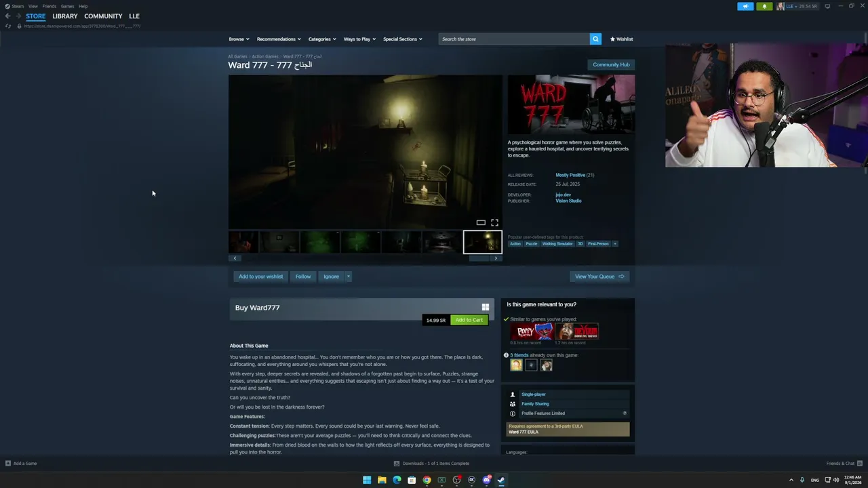
Task: Open the Ward 777 EULA link
Action: [524, 432]
